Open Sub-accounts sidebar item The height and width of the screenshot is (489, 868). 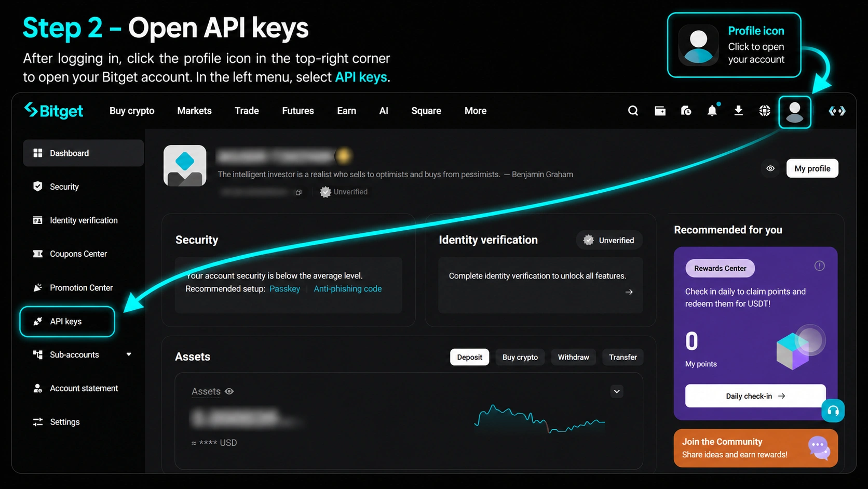(x=74, y=354)
